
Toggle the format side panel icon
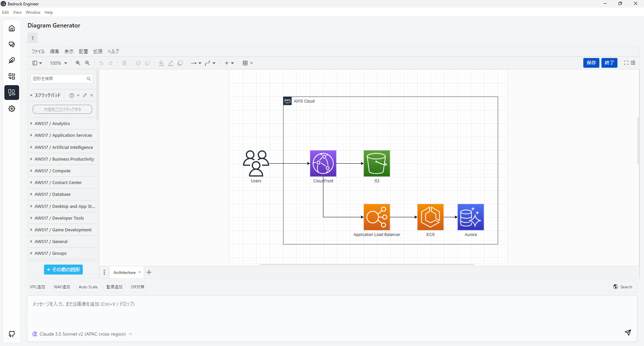pos(633,63)
